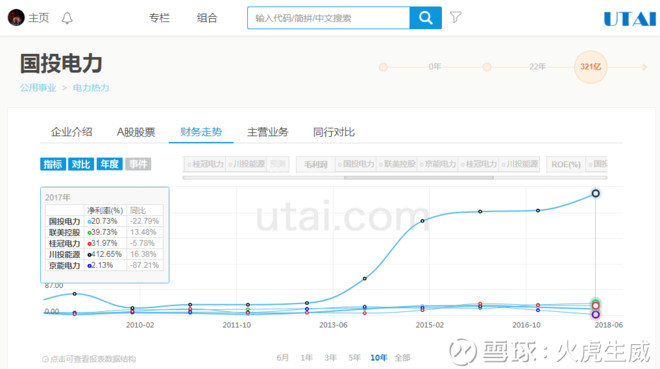
Task: Toggle 桂冠电力 series in 毛利润 legend
Action: point(479,164)
